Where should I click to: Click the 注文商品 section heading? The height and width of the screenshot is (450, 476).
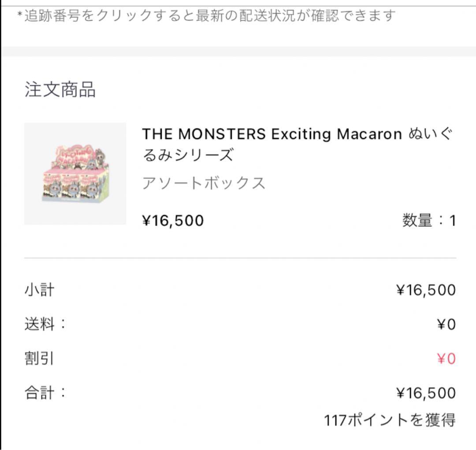pyautogui.click(x=60, y=89)
